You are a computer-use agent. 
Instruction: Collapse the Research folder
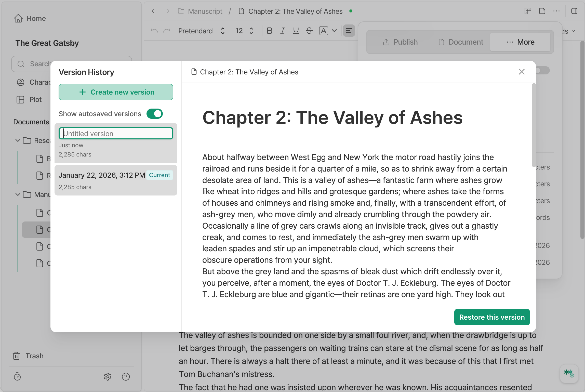pyautogui.click(x=18, y=140)
